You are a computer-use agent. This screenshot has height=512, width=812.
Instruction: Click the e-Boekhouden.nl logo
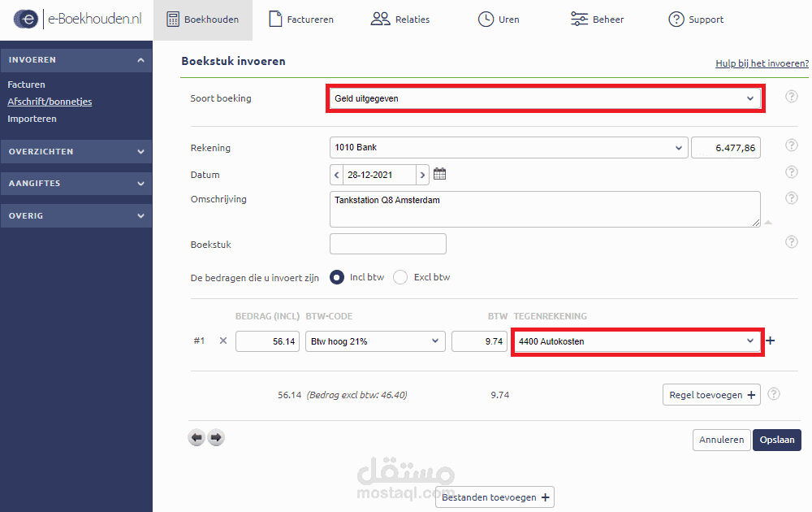coord(78,20)
